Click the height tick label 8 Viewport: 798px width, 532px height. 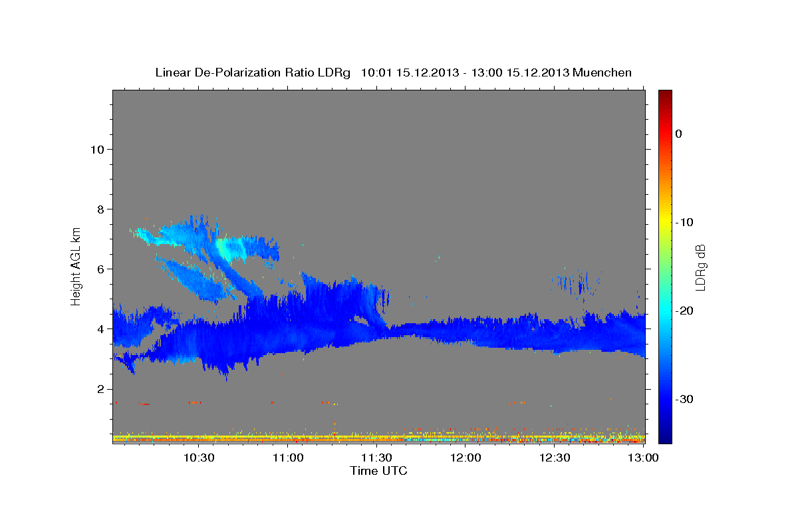point(100,209)
